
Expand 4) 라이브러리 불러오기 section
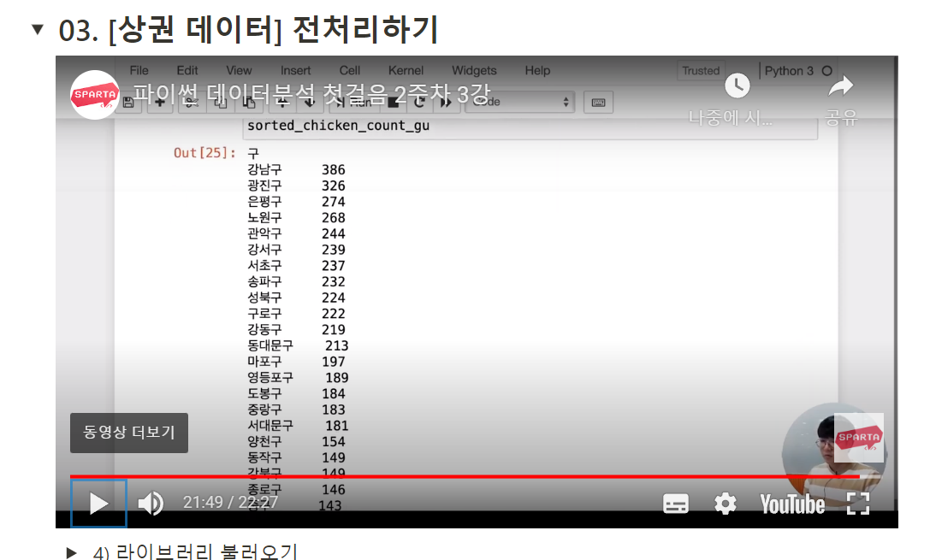coord(71,553)
